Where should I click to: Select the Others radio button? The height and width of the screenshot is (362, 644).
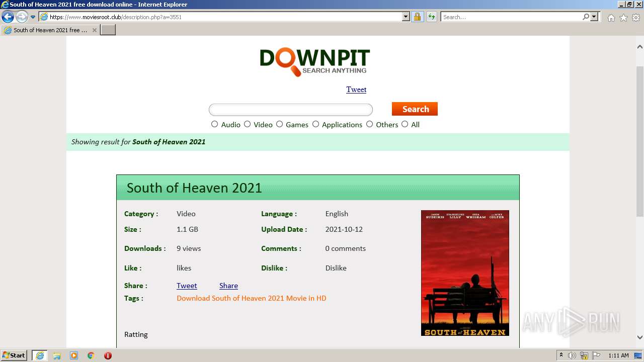point(370,124)
